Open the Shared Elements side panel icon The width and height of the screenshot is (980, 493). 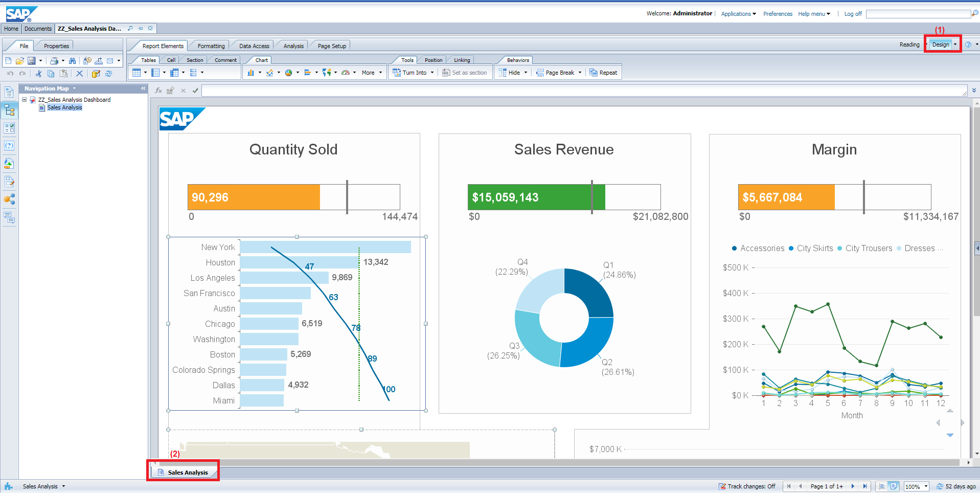click(x=9, y=199)
